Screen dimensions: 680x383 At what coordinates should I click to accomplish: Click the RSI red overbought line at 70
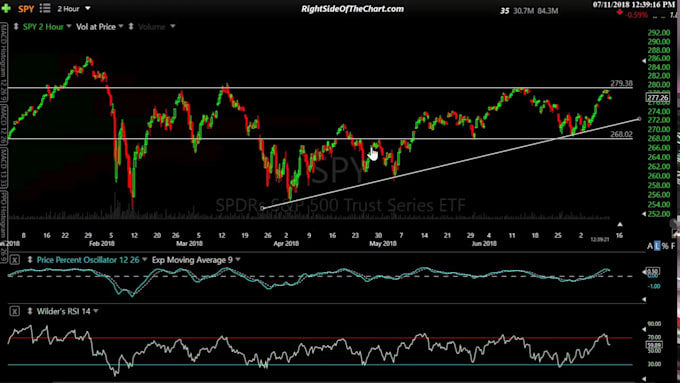point(320,337)
